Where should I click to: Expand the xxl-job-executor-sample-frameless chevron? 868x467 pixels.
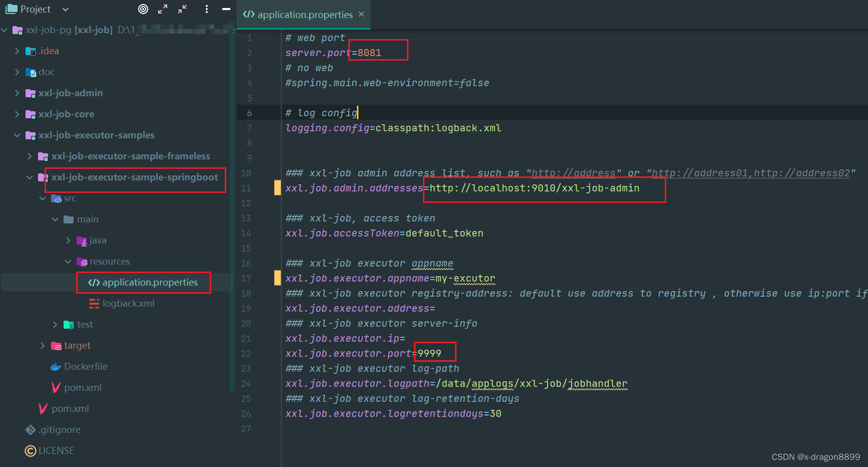tap(30, 156)
